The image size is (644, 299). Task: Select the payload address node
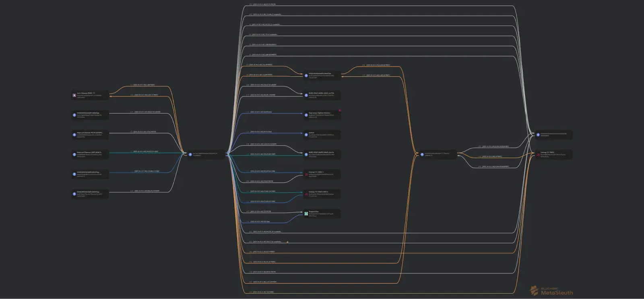322,135
